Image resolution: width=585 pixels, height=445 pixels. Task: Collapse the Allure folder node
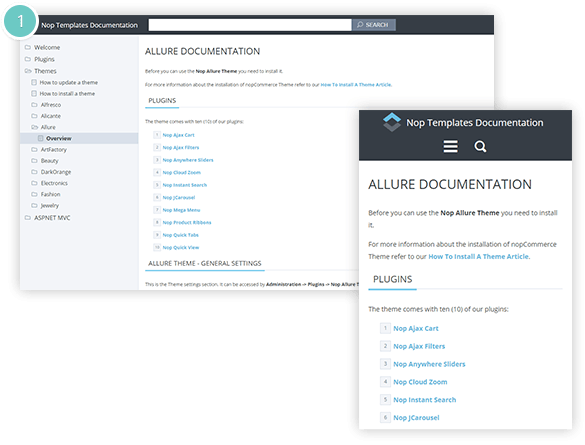click(34, 127)
